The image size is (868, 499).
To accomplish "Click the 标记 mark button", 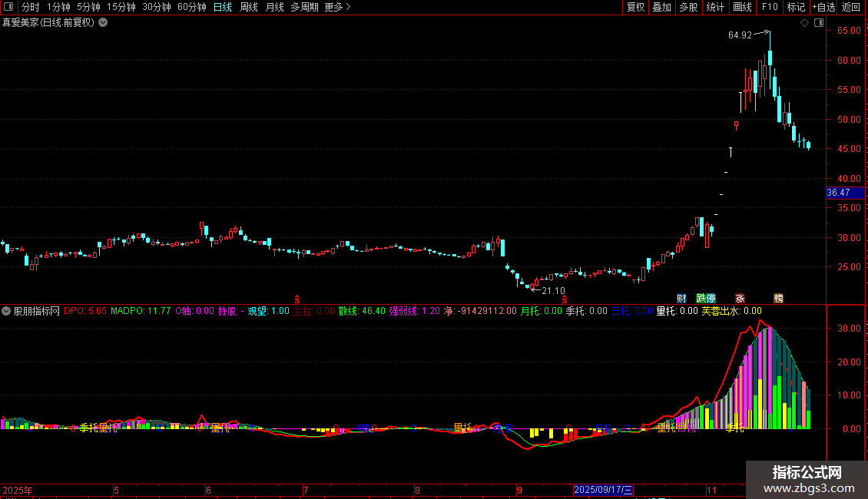I will [796, 7].
